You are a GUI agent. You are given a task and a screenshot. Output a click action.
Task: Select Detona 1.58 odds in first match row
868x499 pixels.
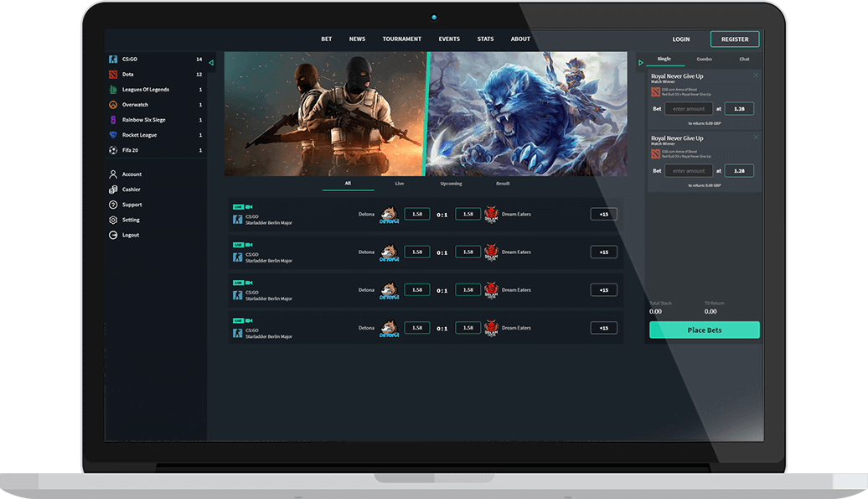(x=417, y=214)
